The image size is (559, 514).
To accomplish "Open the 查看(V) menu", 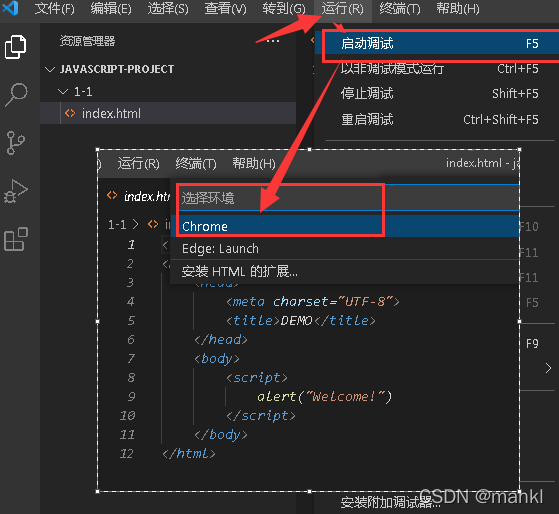I will [225, 8].
